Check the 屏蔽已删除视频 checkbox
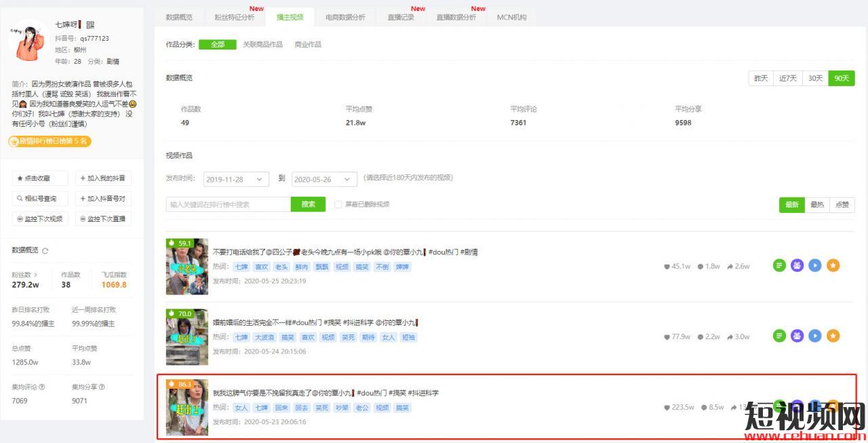 click(338, 204)
